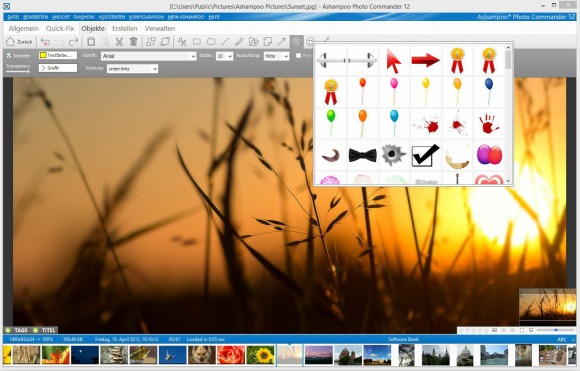580x371 pixels.
Task: Click the Tags add button
Action: [x=16, y=330]
